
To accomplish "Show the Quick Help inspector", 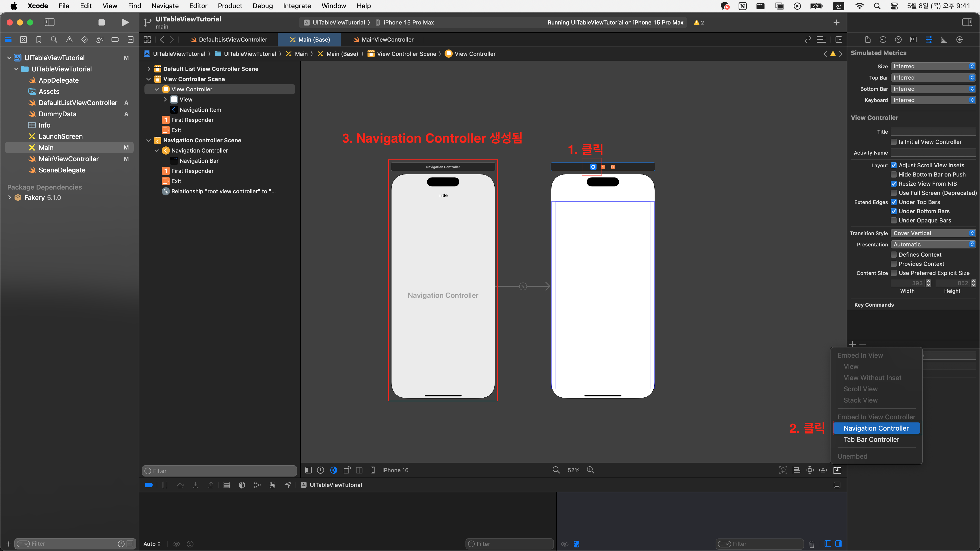I will (x=898, y=40).
